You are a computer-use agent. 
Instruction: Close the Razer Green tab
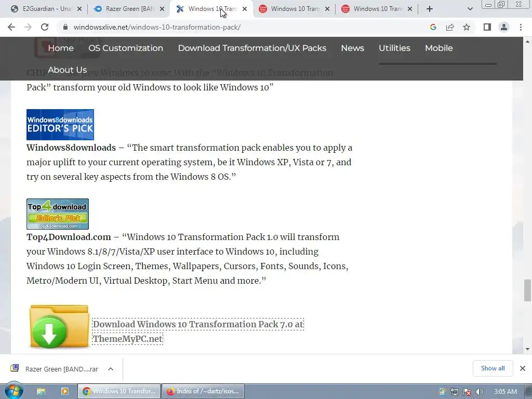coord(162,9)
